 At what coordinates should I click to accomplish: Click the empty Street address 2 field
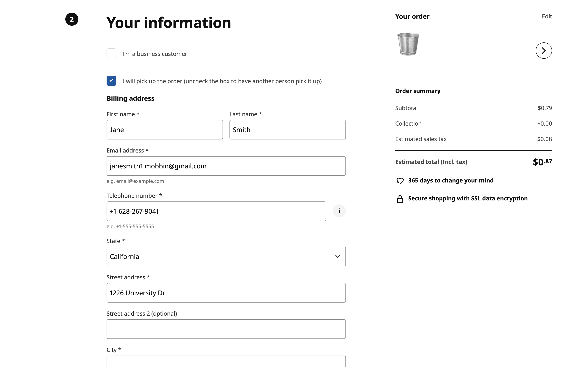click(x=226, y=329)
